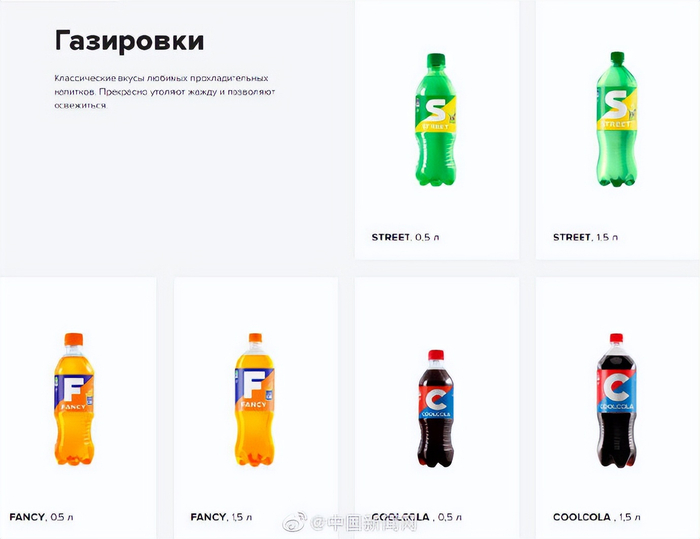Image resolution: width=700 pixels, height=539 pixels.
Task: Select the FANCY 1.5 л orange bottle image
Action: click(254, 400)
